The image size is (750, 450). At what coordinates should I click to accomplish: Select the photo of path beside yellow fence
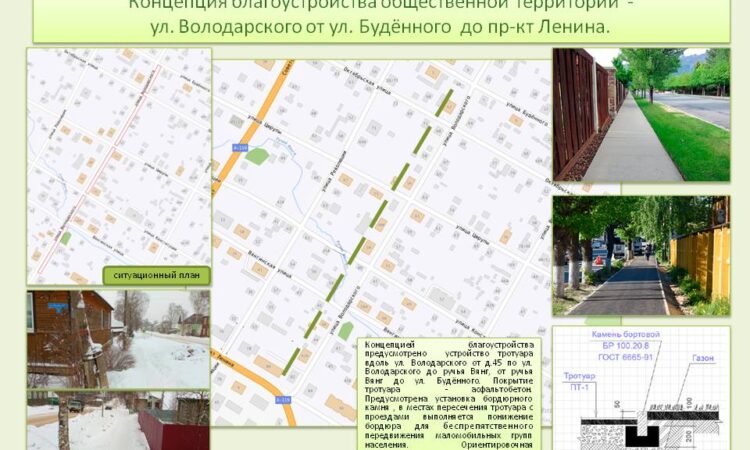point(641,255)
